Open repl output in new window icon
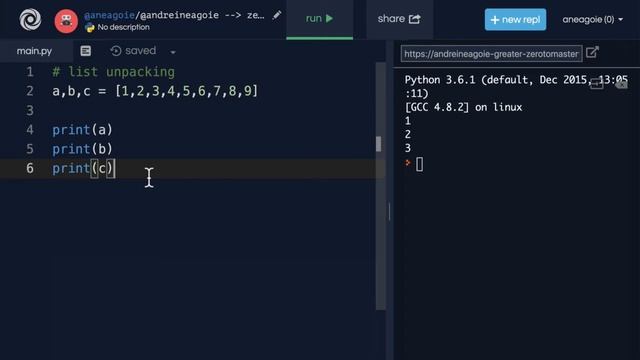Image resolution: width=640 pixels, height=360 pixels. point(592,53)
